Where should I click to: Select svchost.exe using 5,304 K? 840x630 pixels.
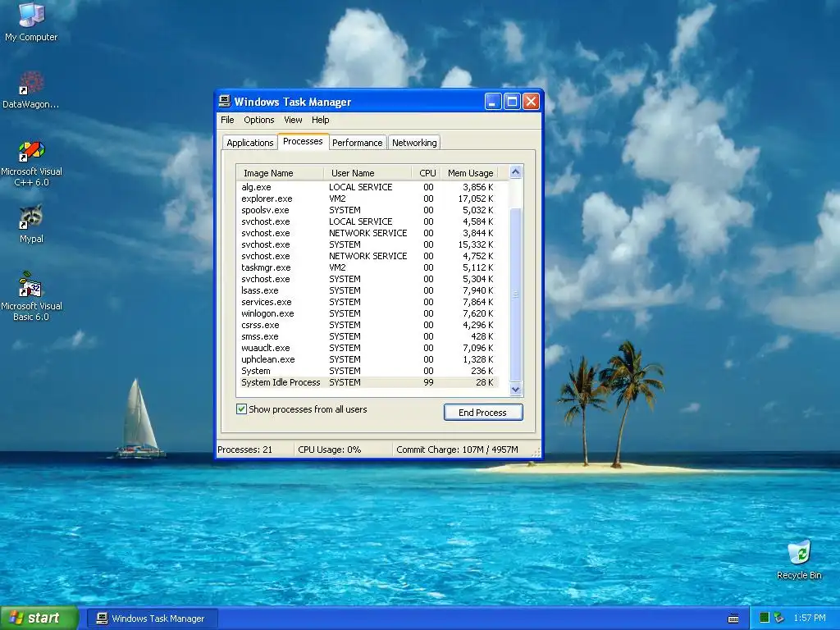point(367,279)
